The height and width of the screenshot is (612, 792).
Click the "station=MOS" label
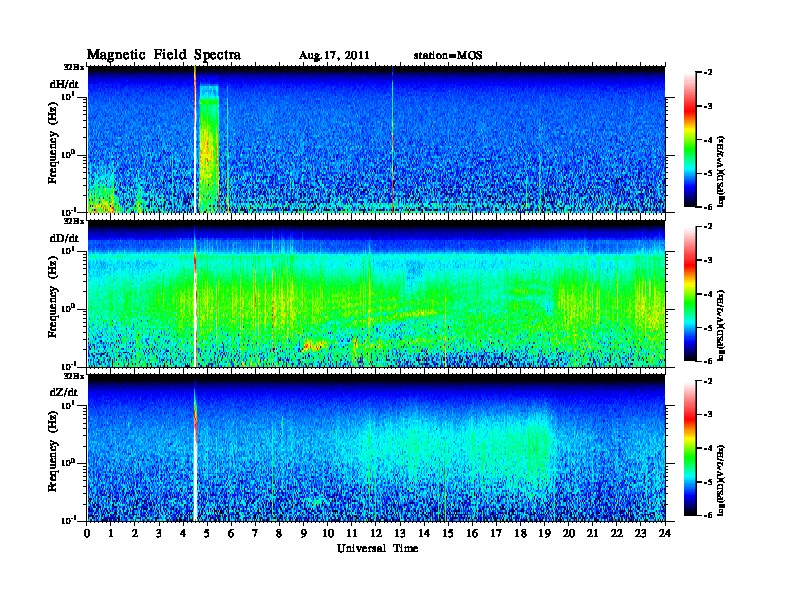pos(448,55)
